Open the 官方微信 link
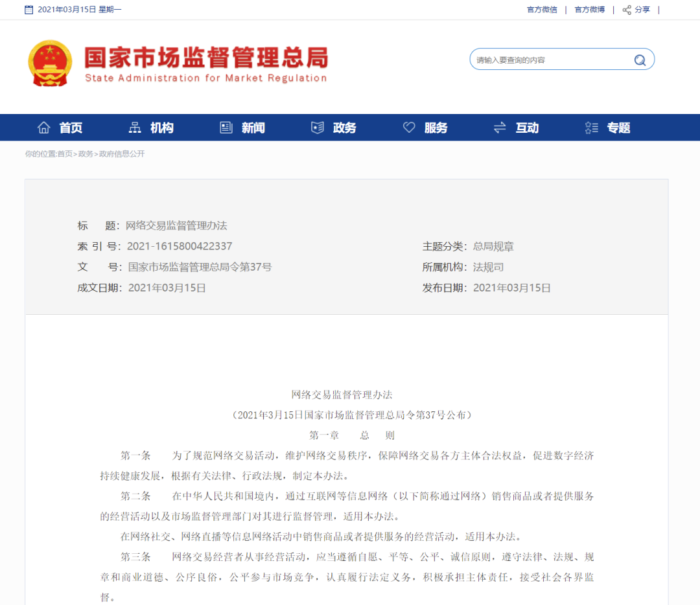Viewport: 700px width, 605px height. pos(542,9)
